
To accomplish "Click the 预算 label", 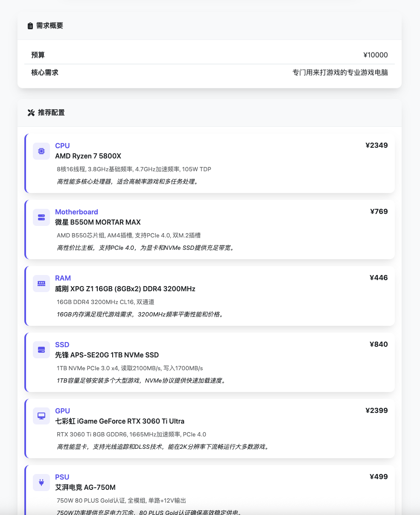I will pyautogui.click(x=38, y=55).
